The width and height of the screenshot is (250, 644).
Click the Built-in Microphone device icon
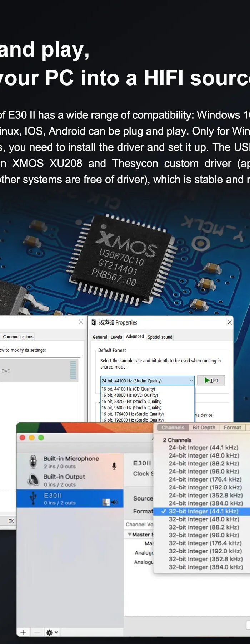[x=33, y=462]
